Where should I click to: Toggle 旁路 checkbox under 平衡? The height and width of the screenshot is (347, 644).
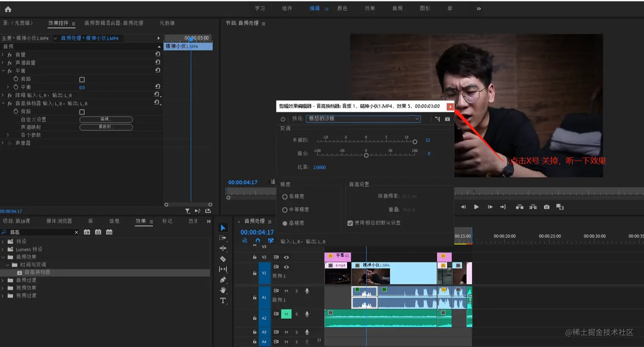(82, 80)
